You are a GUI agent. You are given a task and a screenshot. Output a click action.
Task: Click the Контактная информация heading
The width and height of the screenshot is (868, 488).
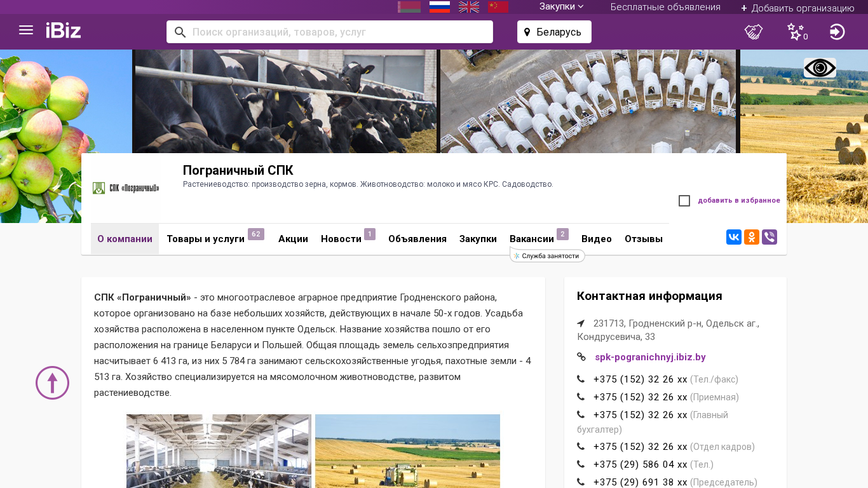[x=649, y=295]
